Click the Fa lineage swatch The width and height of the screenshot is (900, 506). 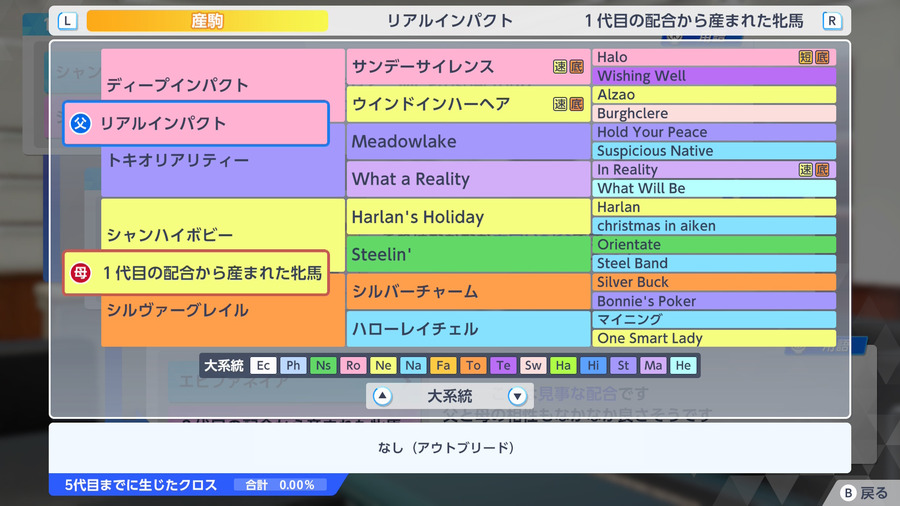pos(443,365)
